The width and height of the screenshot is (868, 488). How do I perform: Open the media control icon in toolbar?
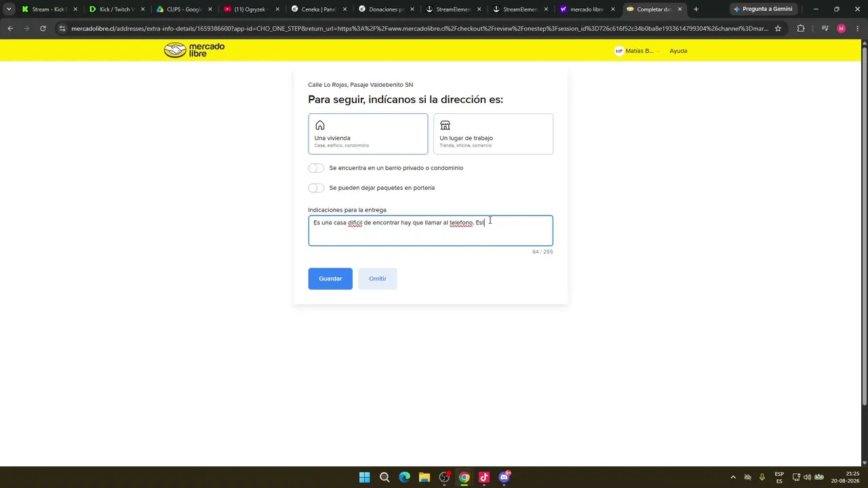(825, 28)
